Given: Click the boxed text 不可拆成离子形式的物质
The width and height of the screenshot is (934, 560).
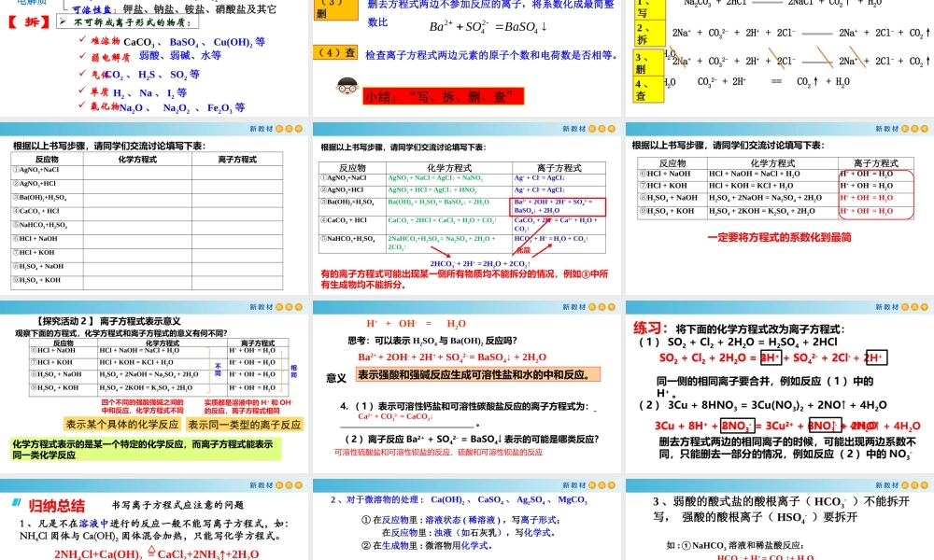Looking at the screenshot, I should point(127,22).
